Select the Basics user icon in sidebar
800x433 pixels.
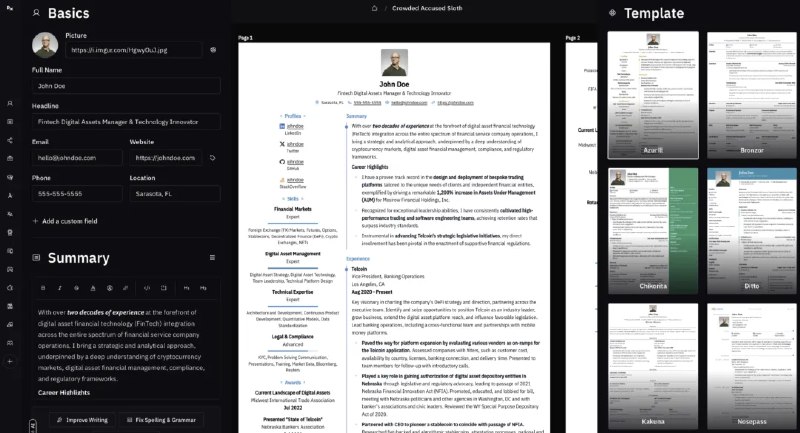(10, 103)
